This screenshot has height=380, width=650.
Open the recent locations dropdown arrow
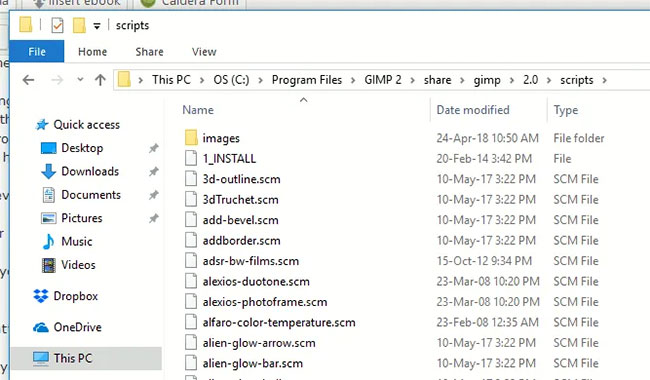80,80
